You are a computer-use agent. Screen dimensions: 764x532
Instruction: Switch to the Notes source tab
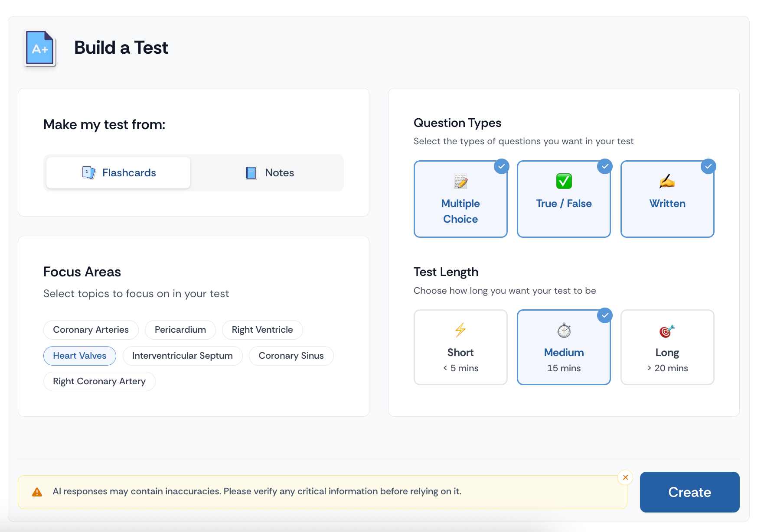point(269,173)
